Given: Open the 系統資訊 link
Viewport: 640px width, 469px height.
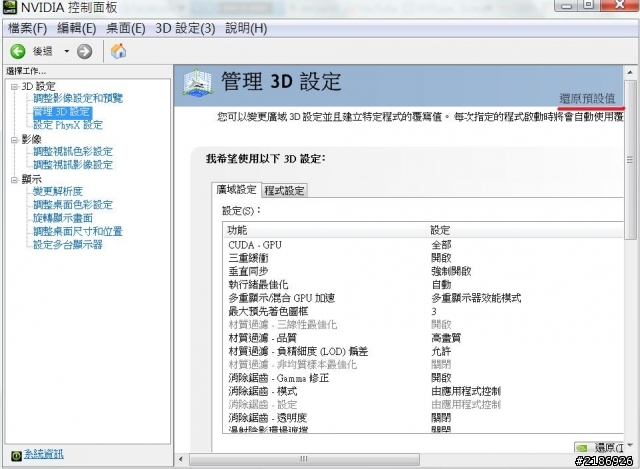Looking at the screenshot, I should 44,454.
